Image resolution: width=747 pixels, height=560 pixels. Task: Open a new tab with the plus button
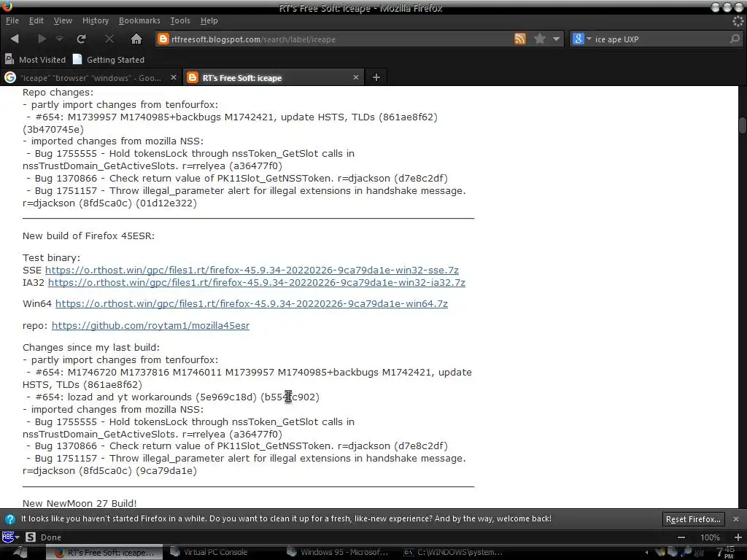click(376, 77)
